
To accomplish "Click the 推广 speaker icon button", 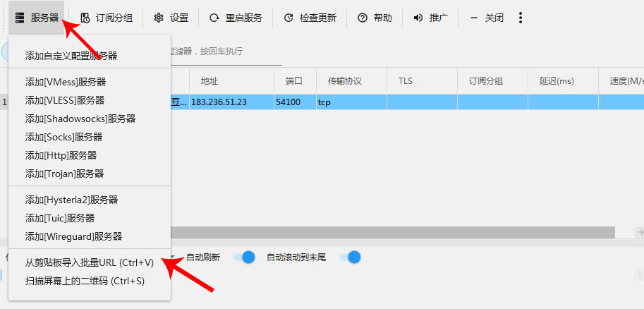I will [430, 18].
